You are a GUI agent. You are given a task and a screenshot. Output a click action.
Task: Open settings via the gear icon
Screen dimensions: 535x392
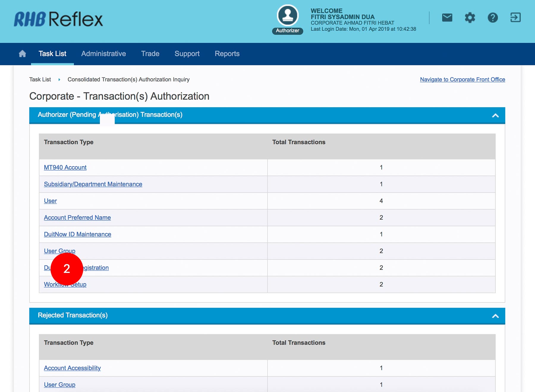coord(470,18)
